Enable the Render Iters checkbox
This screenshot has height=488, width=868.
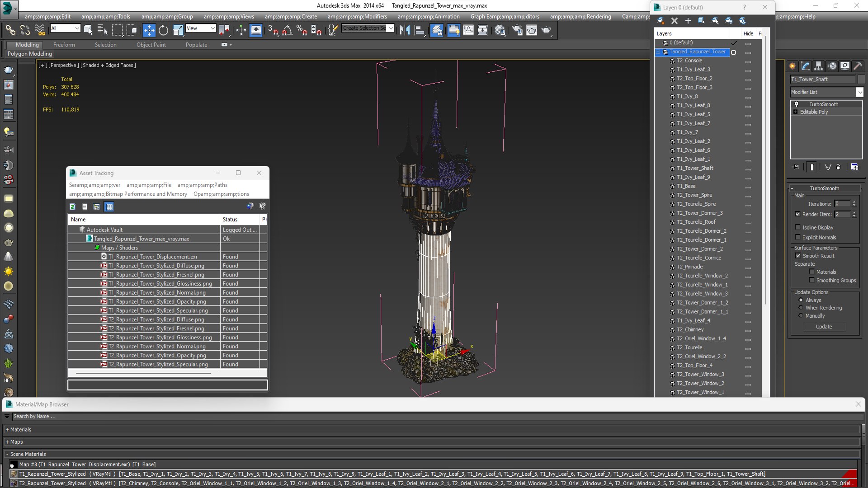coord(797,214)
